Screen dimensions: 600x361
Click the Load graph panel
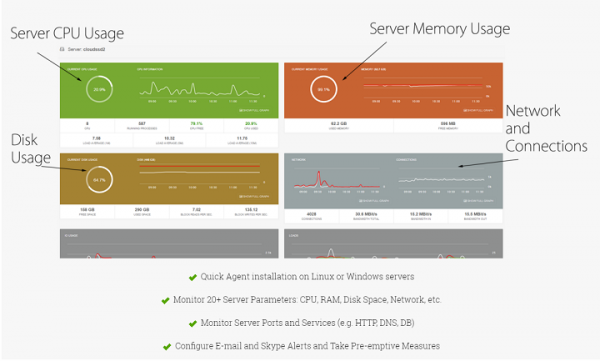393,244
